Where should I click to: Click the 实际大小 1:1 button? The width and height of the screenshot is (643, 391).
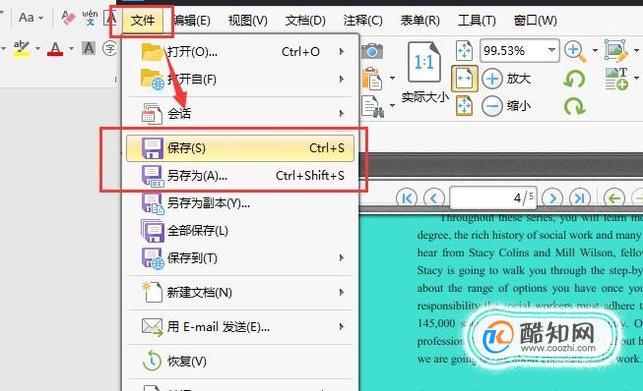(x=424, y=73)
